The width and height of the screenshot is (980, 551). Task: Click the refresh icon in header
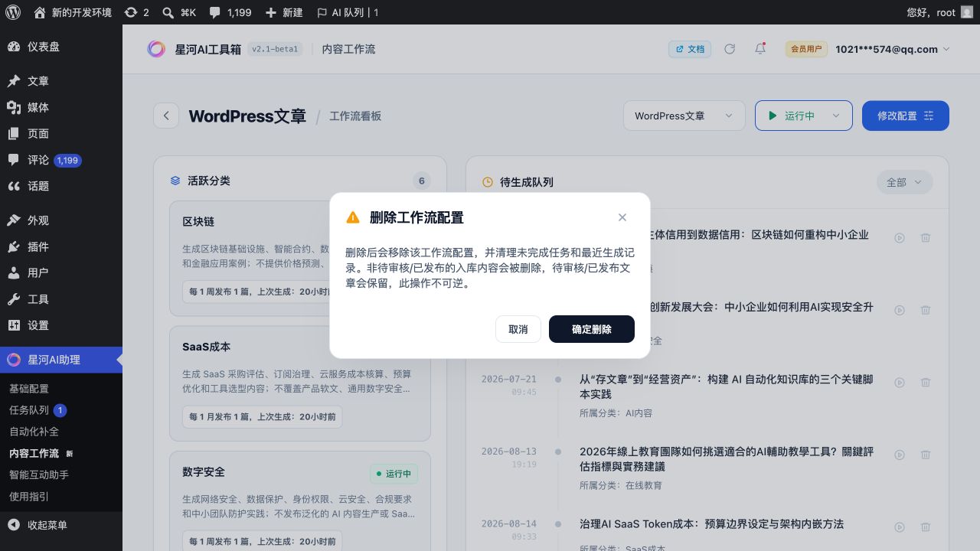tap(730, 49)
